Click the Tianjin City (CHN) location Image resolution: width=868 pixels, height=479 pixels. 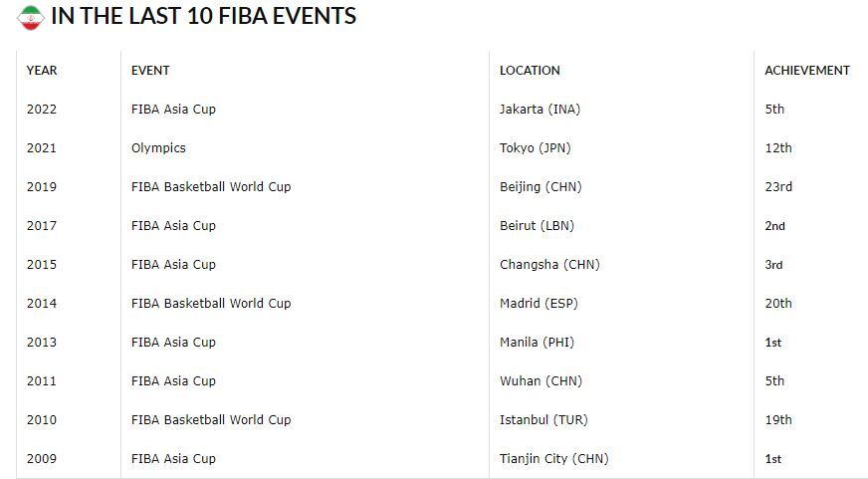pyautogui.click(x=553, y=459)
